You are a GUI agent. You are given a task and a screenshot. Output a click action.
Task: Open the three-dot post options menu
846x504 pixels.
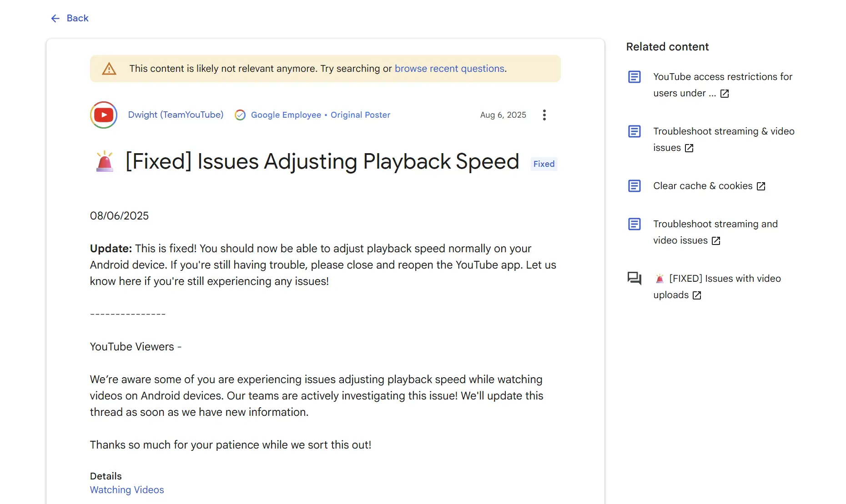(544, 115)
